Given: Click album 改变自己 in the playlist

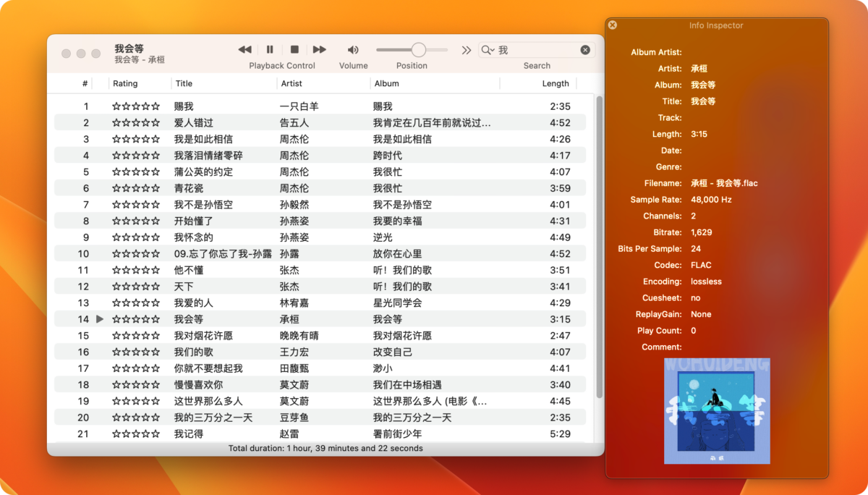Looking at the screenshot, I should click(x=393, y=352).
